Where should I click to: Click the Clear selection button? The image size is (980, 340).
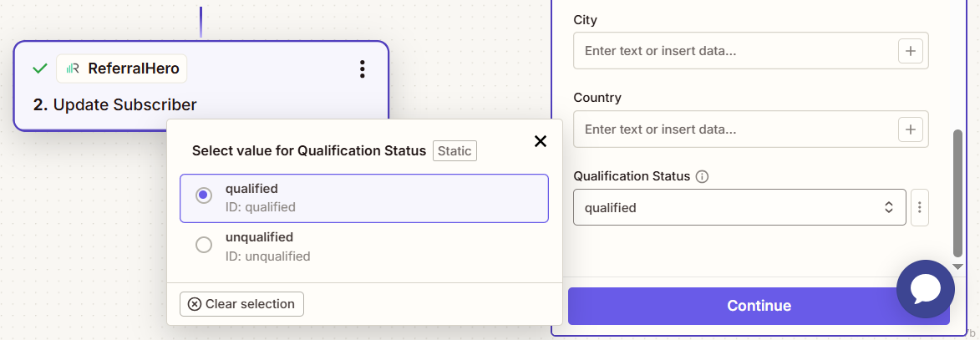tap(241, 304)
